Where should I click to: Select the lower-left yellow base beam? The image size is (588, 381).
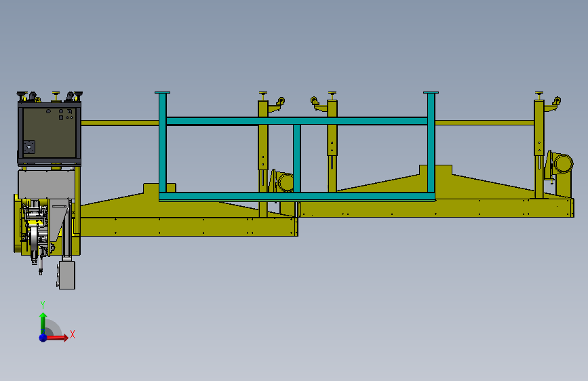(x=189, y=226)
